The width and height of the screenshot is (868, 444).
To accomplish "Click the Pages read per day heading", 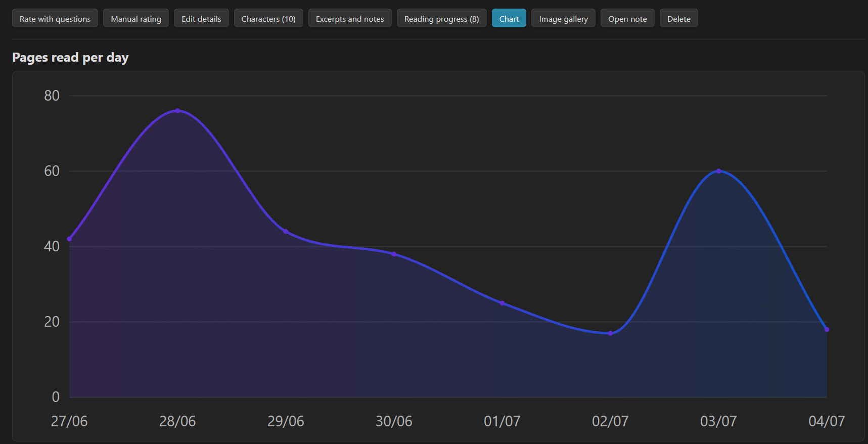I will click(70, 58).
